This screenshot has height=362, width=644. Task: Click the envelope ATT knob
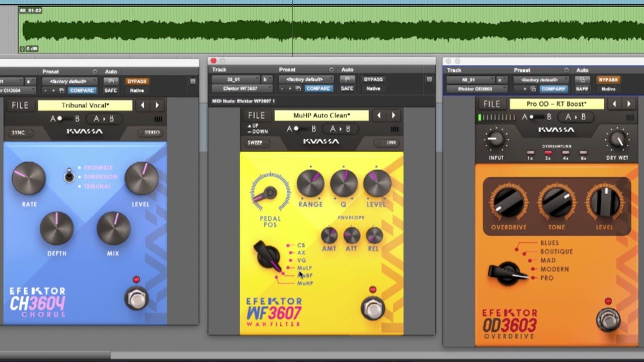(352, 235)
